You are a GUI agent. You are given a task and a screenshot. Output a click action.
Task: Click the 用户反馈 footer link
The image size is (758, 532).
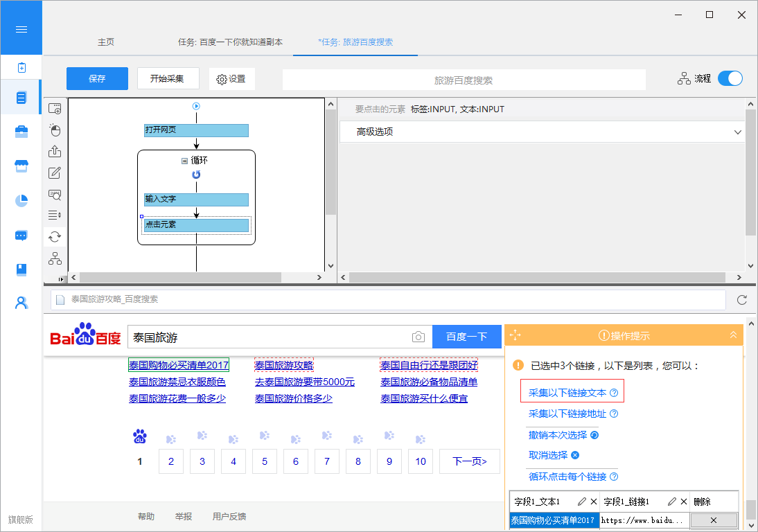[229, 517]
